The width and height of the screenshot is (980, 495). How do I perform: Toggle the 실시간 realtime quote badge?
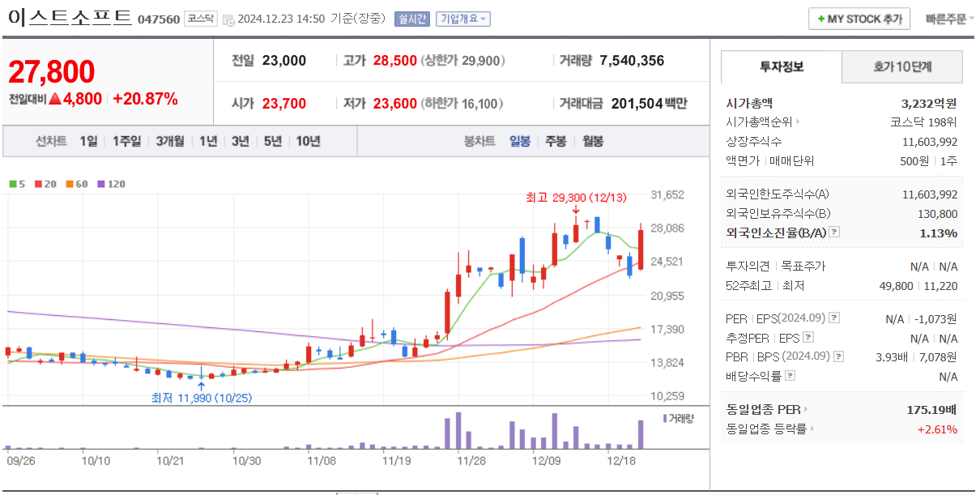pos(414,18)
